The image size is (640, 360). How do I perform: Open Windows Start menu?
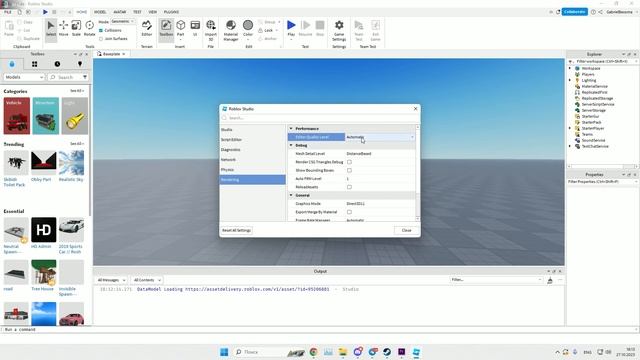[224, 352]
